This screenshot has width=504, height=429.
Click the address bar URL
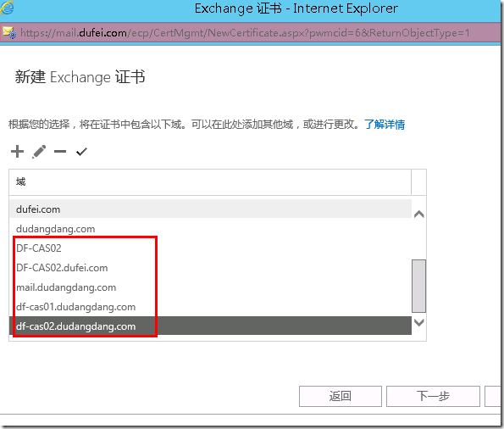tap(245, 32)
